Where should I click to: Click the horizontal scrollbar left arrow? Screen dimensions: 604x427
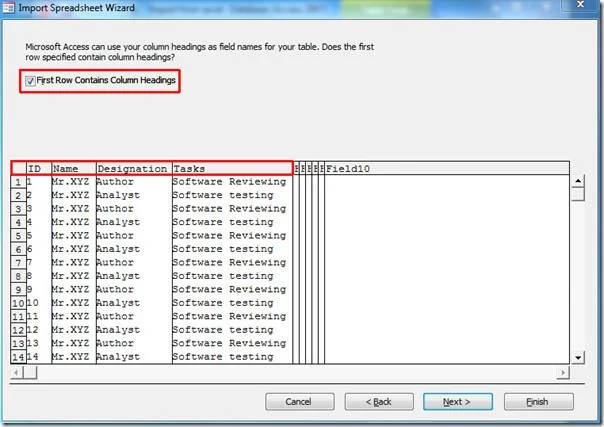tap(16, 372)
